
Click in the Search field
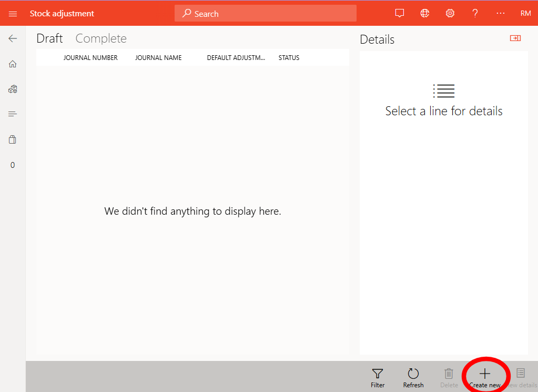tap(266, 14)
